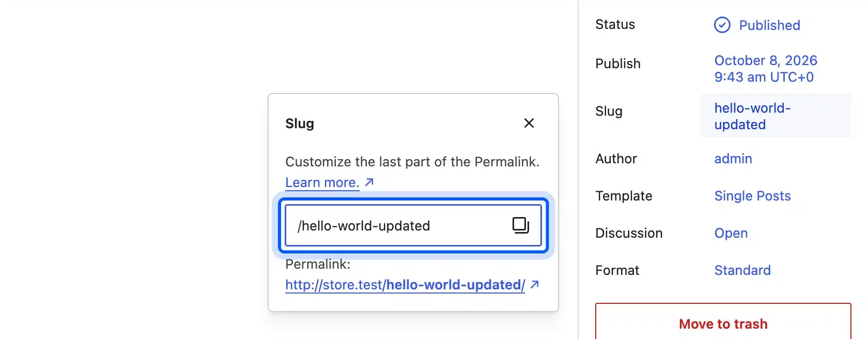
Task: Change the Standard post format
Action: point(742,270)
